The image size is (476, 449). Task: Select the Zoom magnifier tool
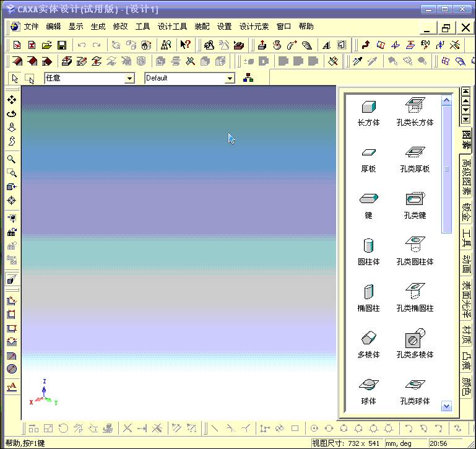(x=12, y=159)
